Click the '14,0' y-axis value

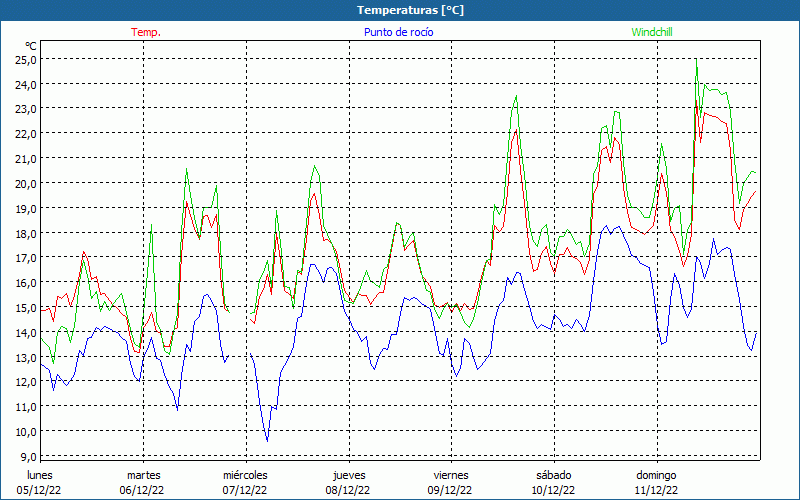[26, 333]
